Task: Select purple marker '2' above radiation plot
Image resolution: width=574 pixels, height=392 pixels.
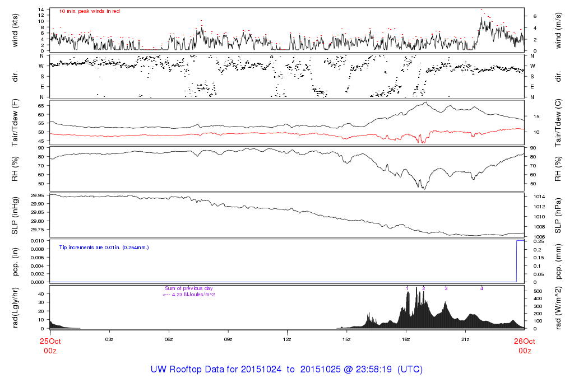Action: click(x=424, y=288)
